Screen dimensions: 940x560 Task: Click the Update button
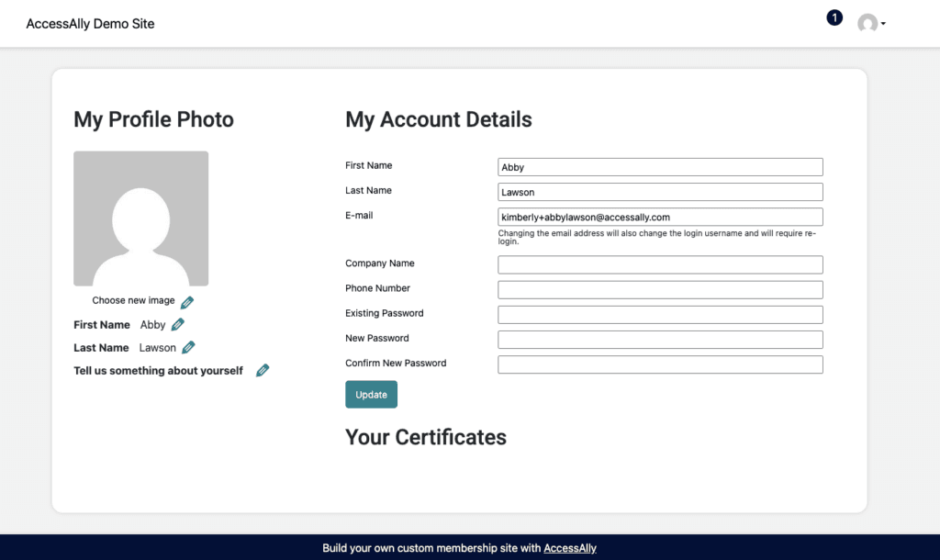[x=371, y=395]
